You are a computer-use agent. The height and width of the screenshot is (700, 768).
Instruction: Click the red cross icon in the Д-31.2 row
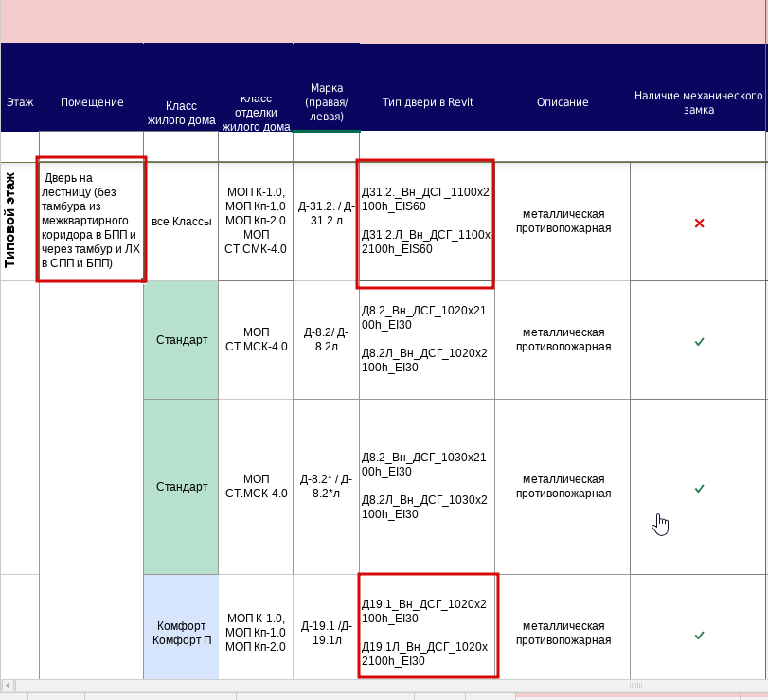click(x=699, y=224)
